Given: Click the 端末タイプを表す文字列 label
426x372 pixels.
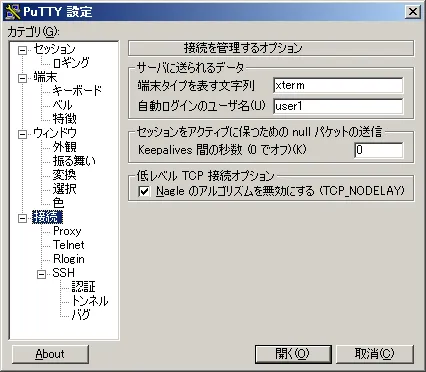Looking at the screenshot, I should pyautogui.click(x=196, y=86).
